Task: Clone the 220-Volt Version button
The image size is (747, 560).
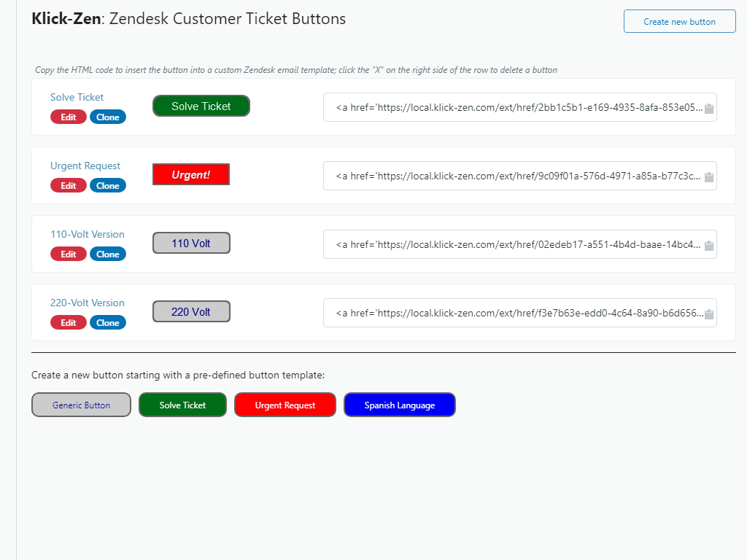Action: tap(108, 323)
